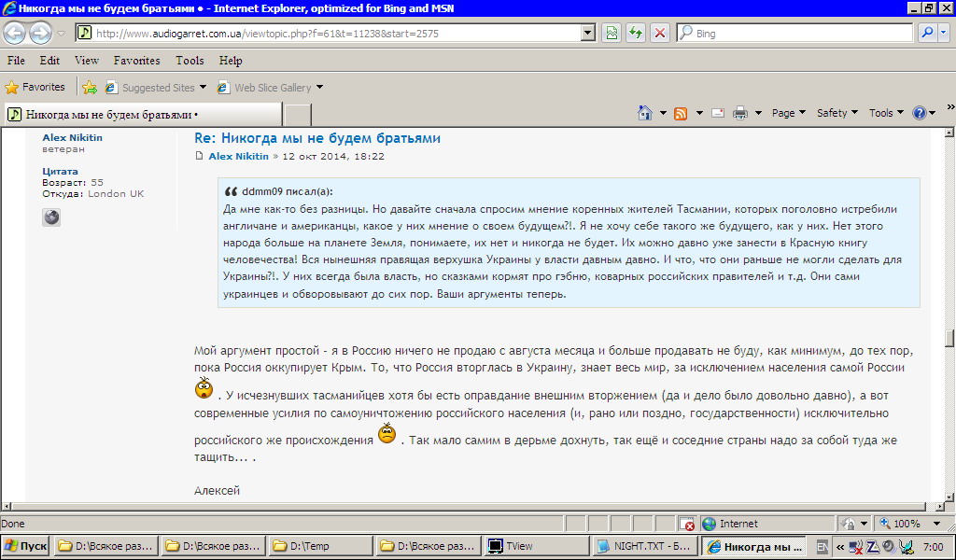Click the small post document icon

tap(199, 156)
